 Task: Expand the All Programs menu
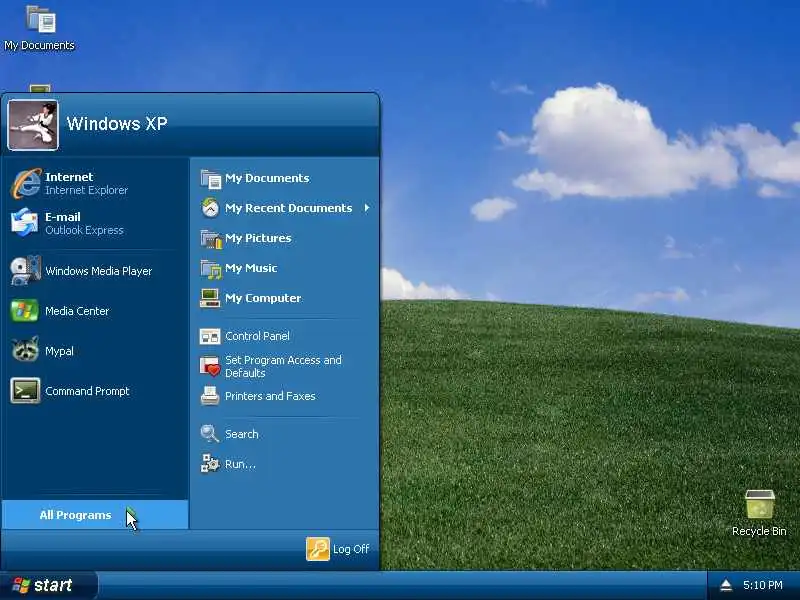(95, 515)
